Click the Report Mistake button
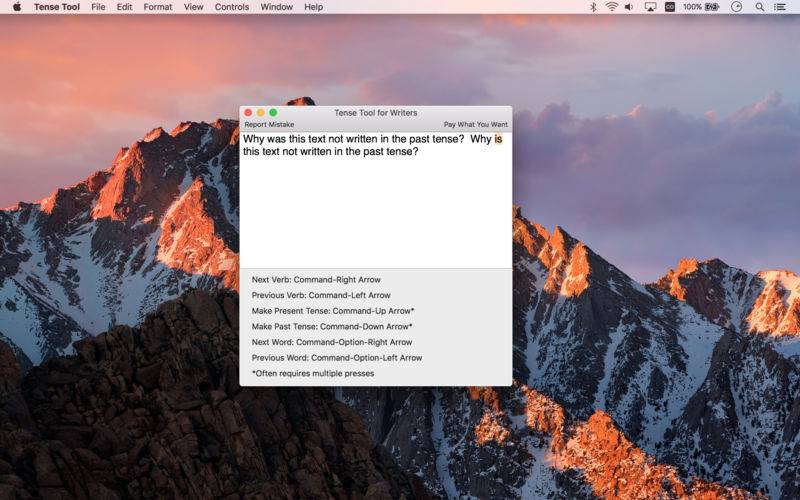This screenshot has height=500, width=800. [x=269, y=124]
